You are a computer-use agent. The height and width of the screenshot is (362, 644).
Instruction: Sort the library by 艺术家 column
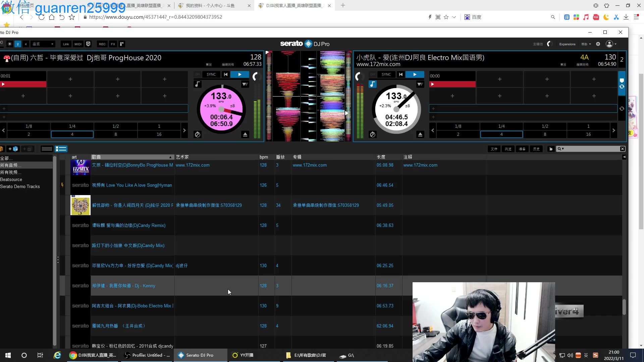coord(216,157)
